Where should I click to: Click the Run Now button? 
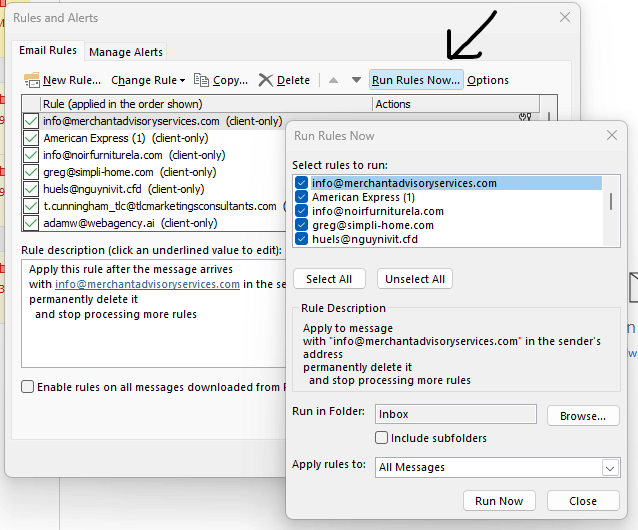(499, 501)
